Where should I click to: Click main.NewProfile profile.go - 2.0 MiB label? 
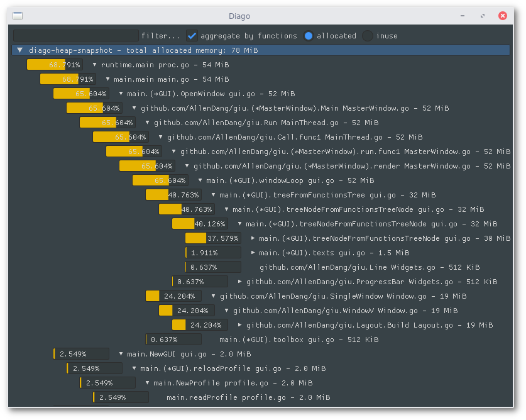click(233, 383)
